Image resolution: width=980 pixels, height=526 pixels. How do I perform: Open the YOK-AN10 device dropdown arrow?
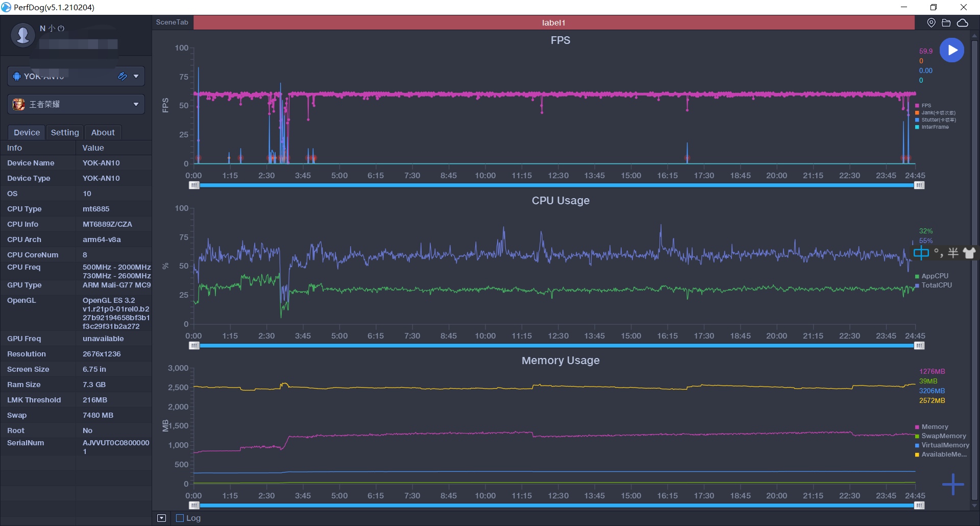136,76
